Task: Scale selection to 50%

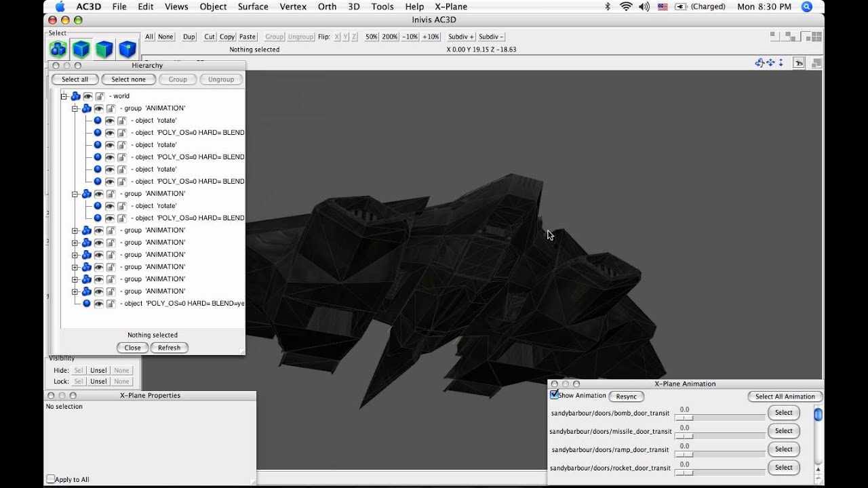Action: click(x=372, y=37)
